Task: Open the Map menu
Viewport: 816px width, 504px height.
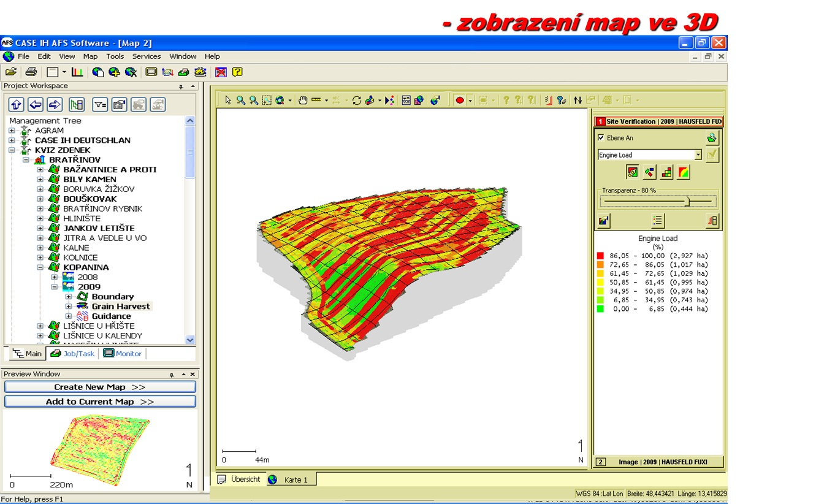Action: pos(90,56)
